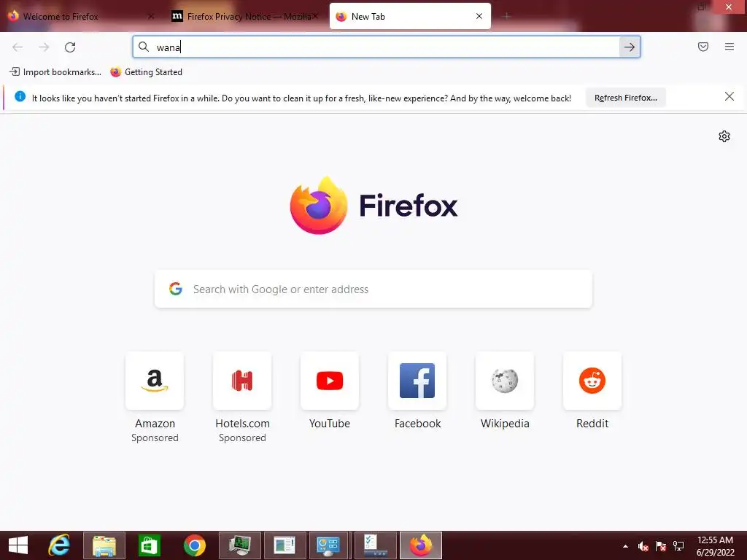
Task: Click the info icon in notification bar
Action: click(x=20, y=97)
